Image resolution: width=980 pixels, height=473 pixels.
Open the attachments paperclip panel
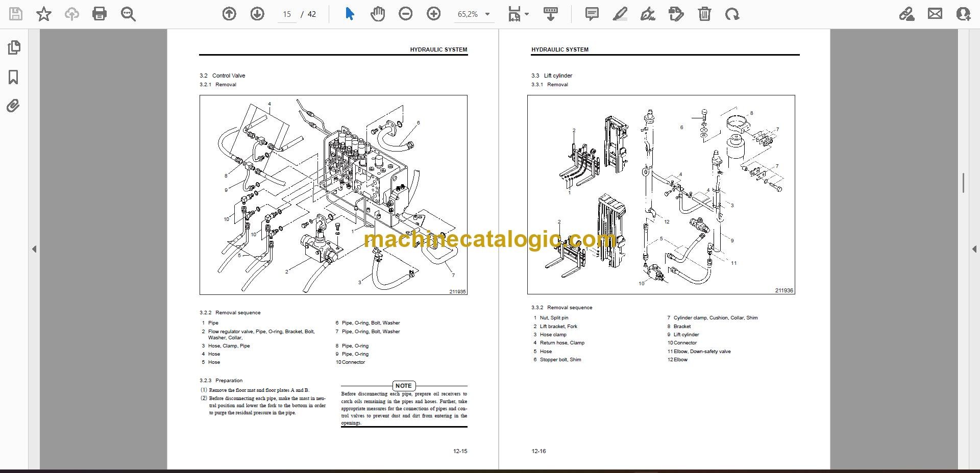13,106
